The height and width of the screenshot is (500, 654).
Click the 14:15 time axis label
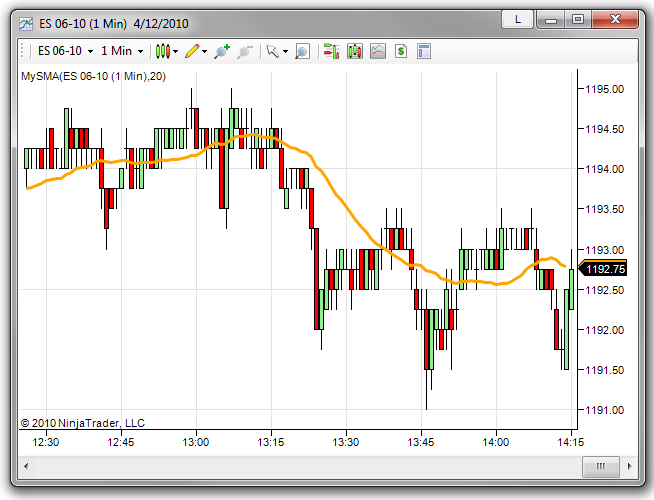click(x=571, y=442)
